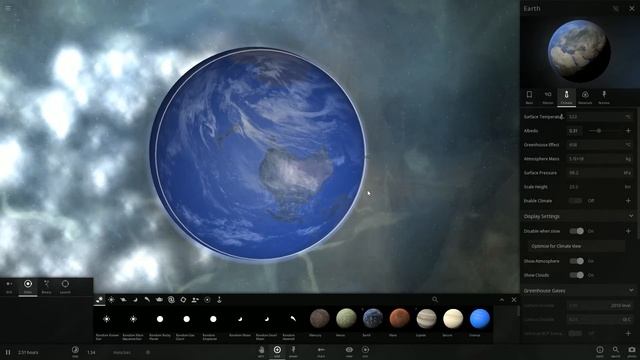Open the planets and moons category icon

99,300
